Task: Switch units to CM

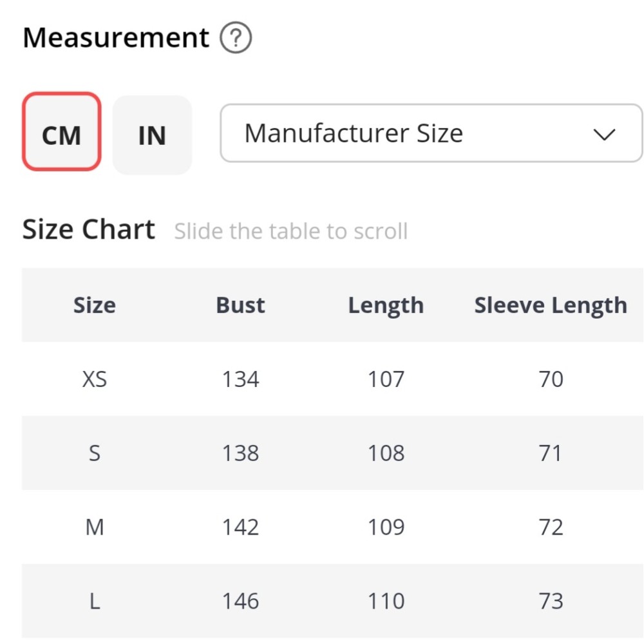Action: [62, 133]
